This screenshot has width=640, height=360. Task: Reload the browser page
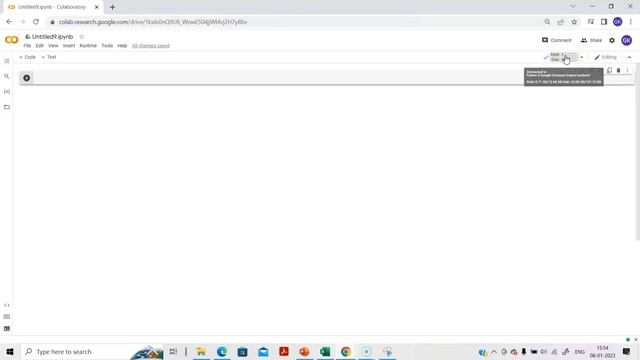click(36, 22)
